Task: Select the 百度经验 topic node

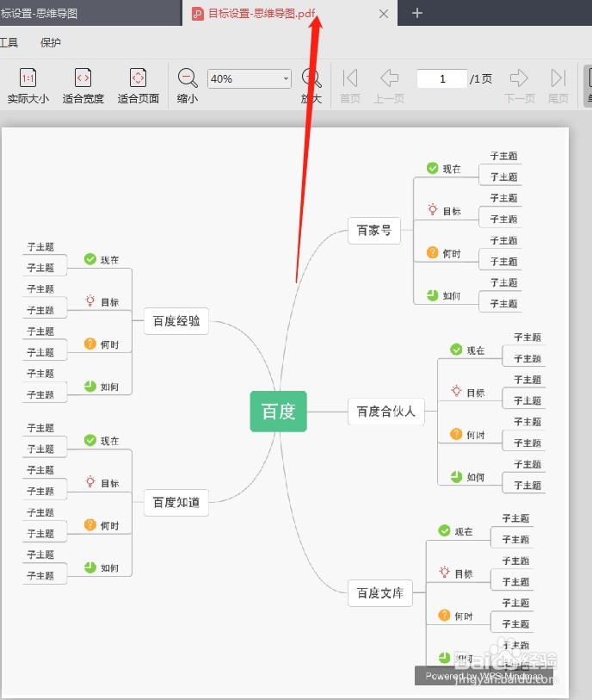Action: pyautogui.click(x=176, y=321)
